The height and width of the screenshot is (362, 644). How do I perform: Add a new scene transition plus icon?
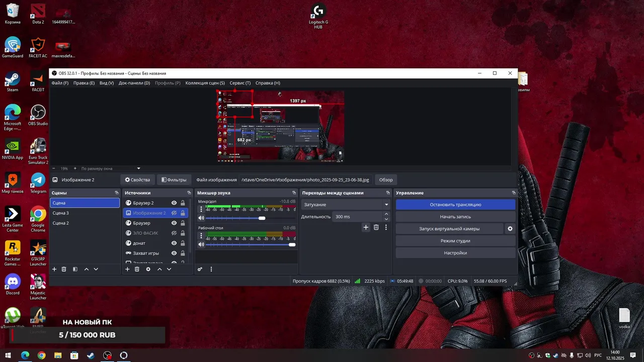click(x=366, y=227)
